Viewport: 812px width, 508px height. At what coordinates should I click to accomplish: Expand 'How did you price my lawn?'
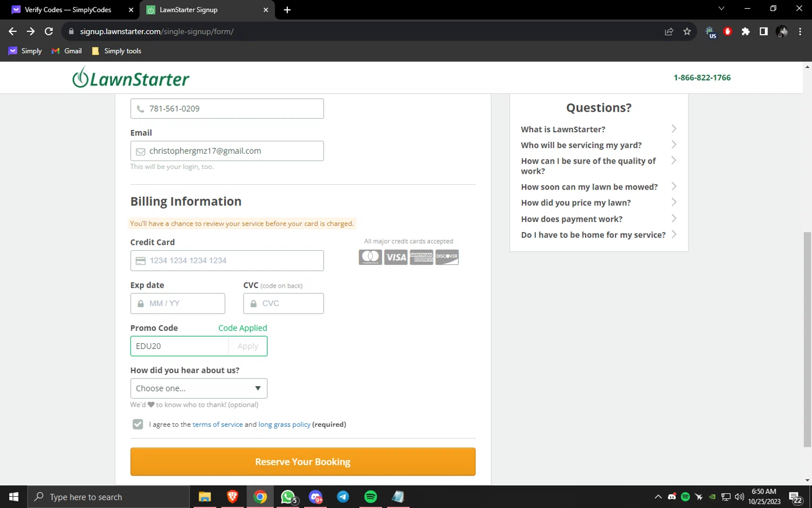tap(599, 203)
